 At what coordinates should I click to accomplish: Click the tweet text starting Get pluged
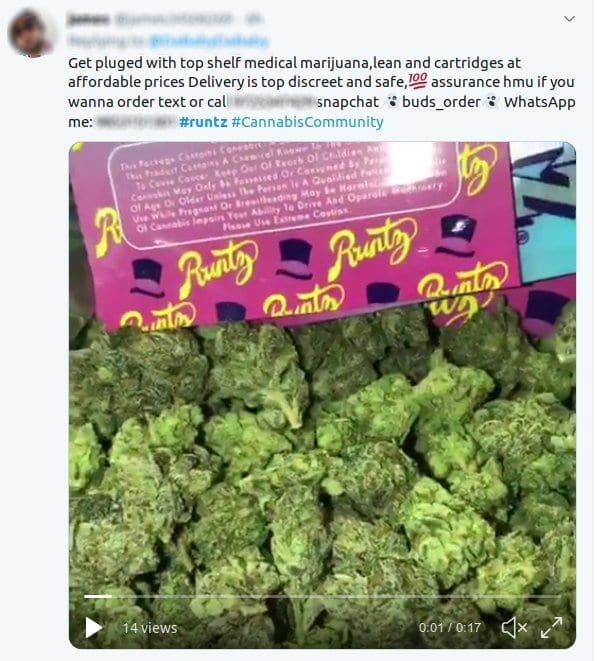point(322,92)
